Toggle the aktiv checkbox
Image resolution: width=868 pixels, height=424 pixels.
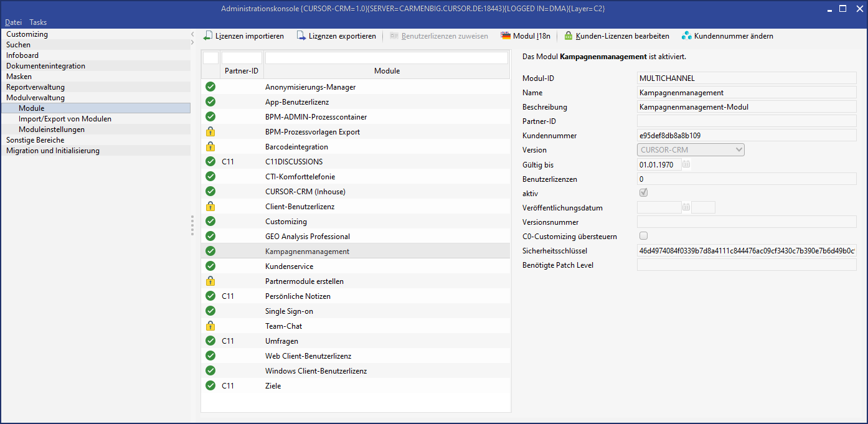pos(644,193)
